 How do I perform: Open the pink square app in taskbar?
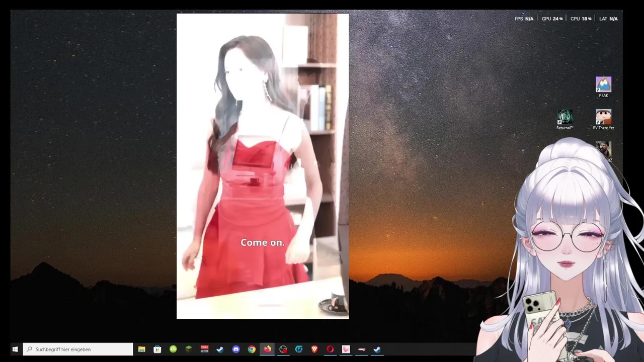tap(346, 349)
